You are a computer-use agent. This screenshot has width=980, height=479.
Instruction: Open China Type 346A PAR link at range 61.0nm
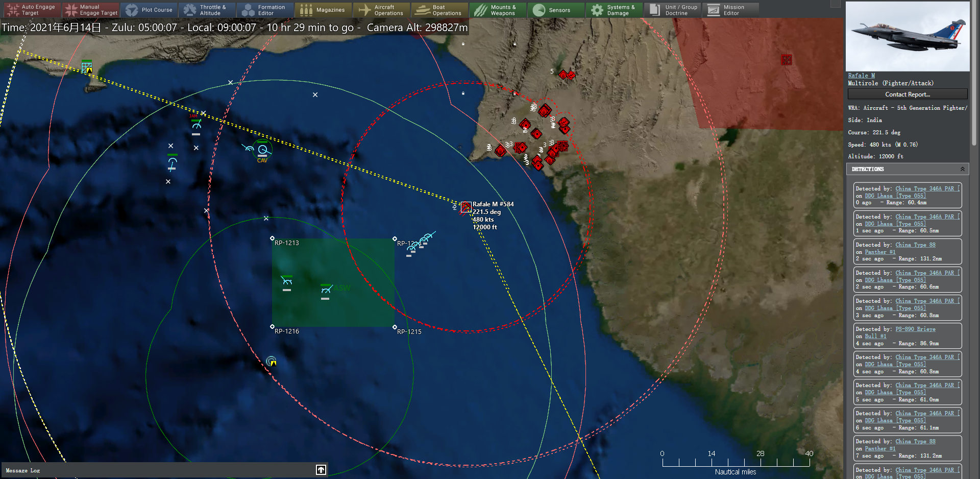927,386
